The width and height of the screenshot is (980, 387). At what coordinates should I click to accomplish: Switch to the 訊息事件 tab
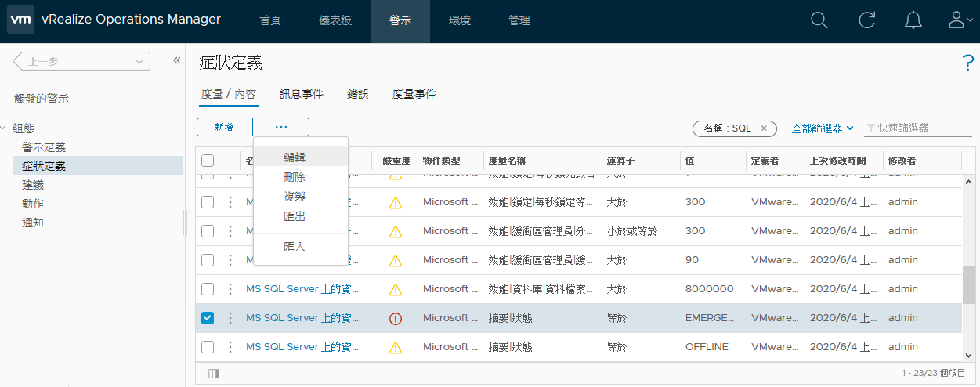302,94
